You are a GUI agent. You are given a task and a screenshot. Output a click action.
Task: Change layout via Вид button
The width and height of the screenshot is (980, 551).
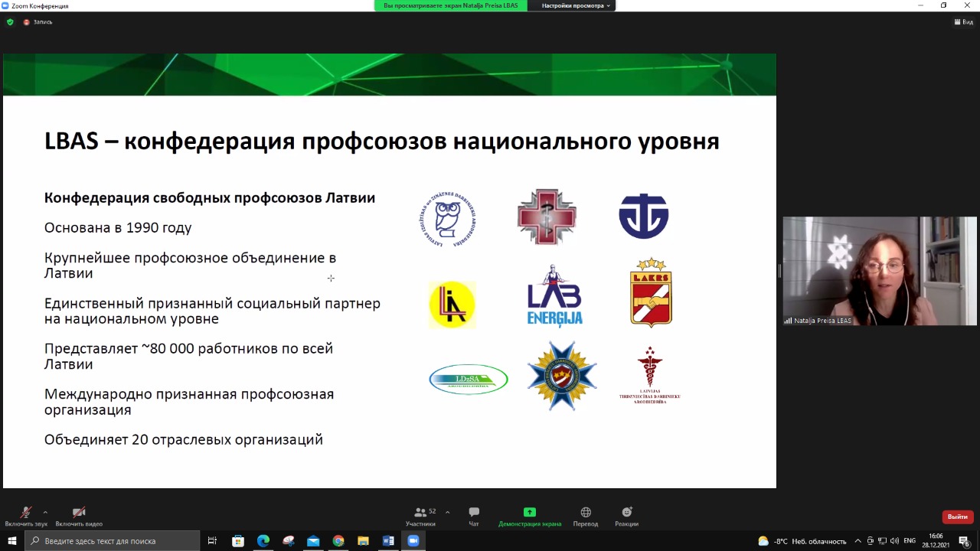click(x=964, y=22)
